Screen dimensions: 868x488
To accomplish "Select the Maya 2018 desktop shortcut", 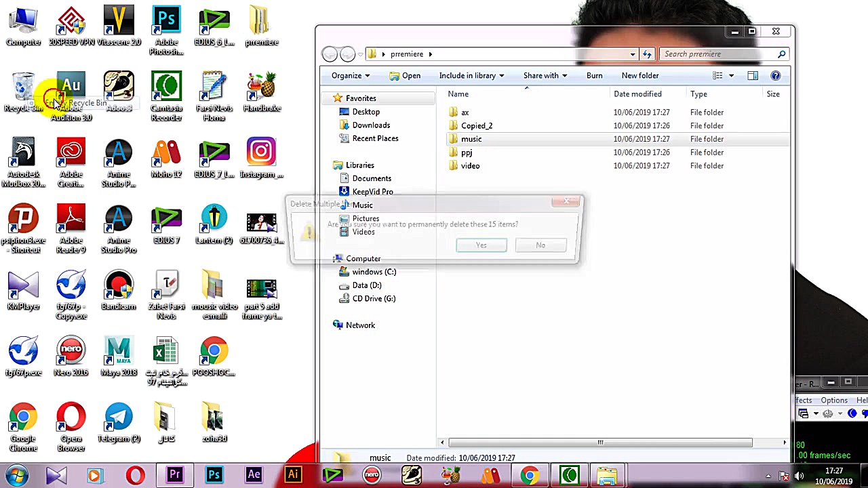I will tap(119, 357).
